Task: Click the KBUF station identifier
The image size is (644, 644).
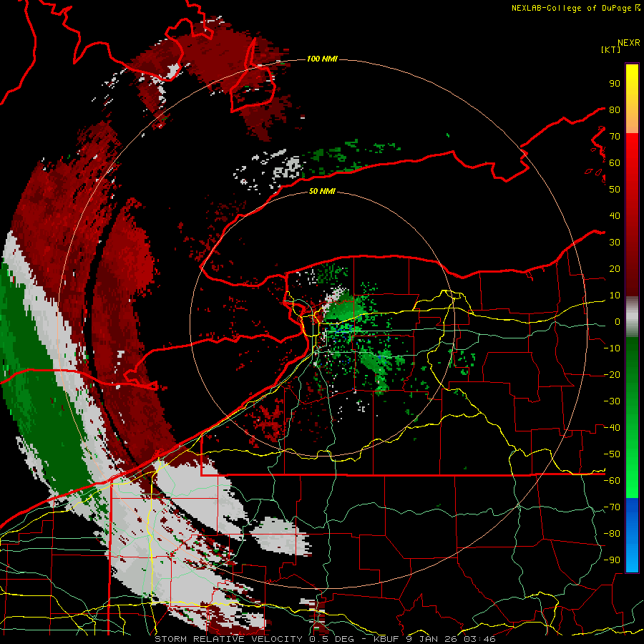Action: point(387,639)
